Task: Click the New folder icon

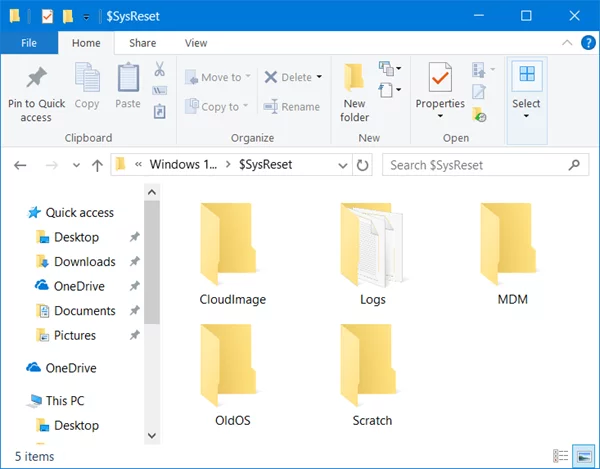Action: click(x=354, y=78)
